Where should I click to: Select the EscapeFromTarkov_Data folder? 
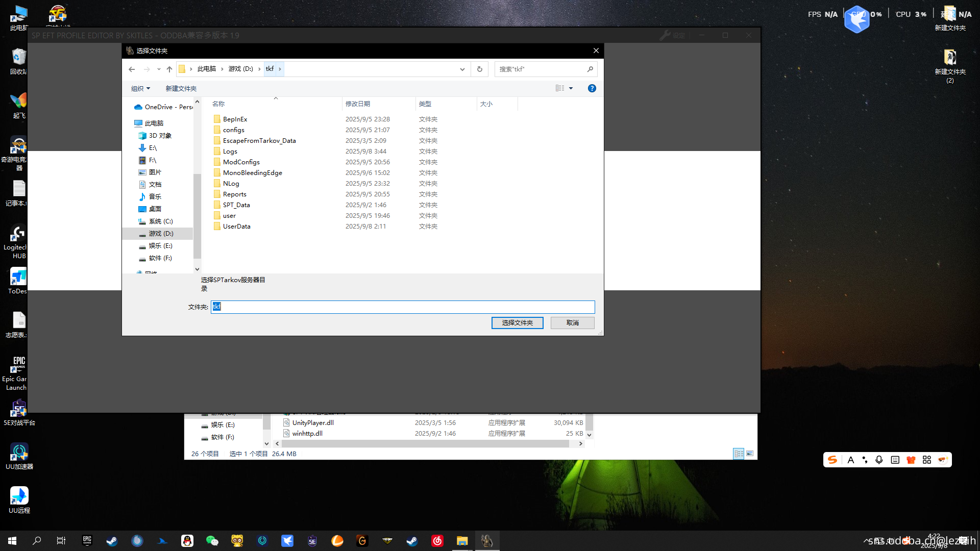pyautogui.click(x=259, y=140)
